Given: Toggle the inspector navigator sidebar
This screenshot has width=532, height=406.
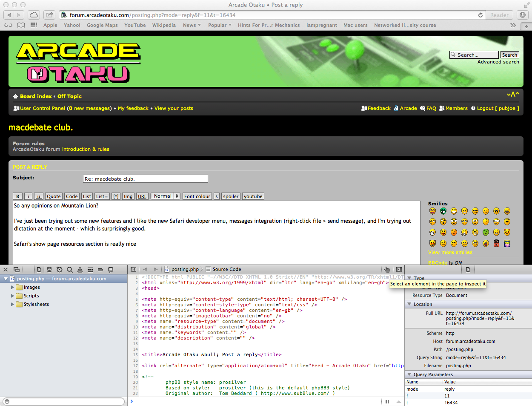Looking at the screenshot, I should [x=134, y=269].
